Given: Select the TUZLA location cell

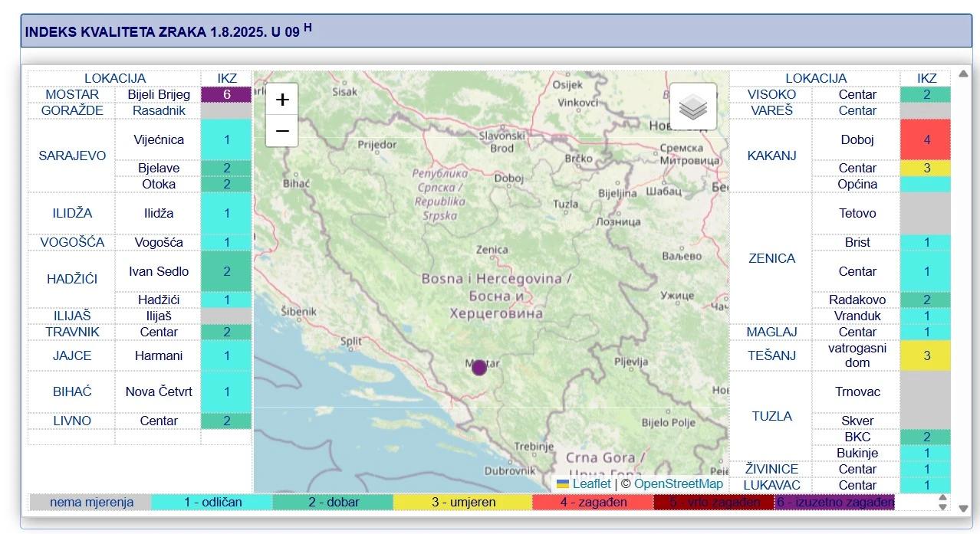Looking at the screenshot, I should pyautogui.click(x=771, y=416).
